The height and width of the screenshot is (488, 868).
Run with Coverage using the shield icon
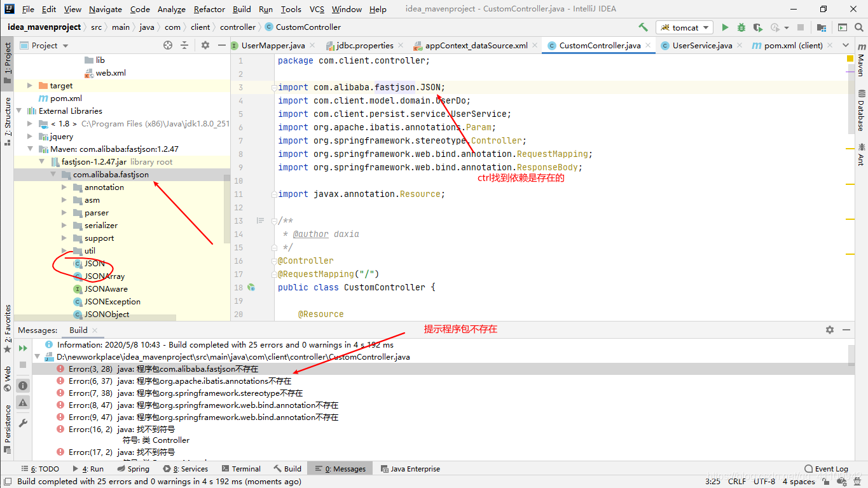[x=757, y=27]
